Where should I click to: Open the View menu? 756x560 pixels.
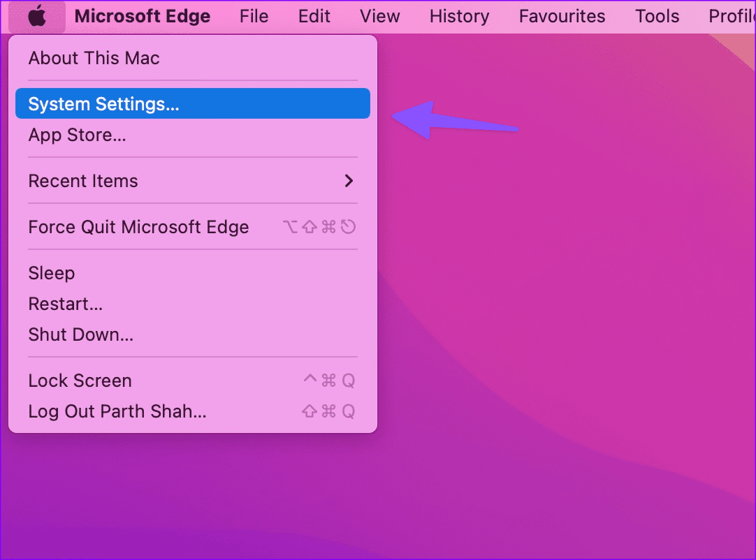(379, 16)
